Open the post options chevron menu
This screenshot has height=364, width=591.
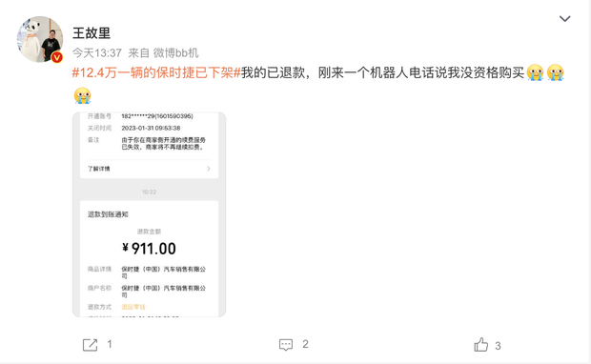click(x=564, y=18)
